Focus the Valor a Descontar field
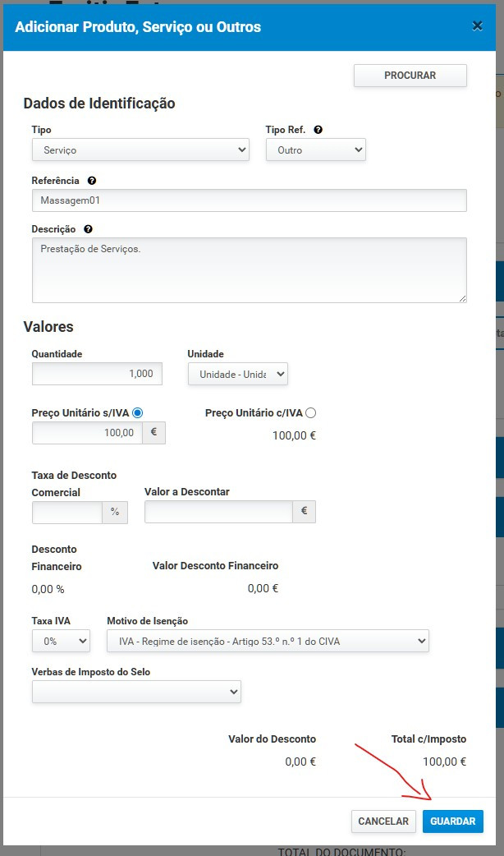504x856 pixels. [218, 512]
